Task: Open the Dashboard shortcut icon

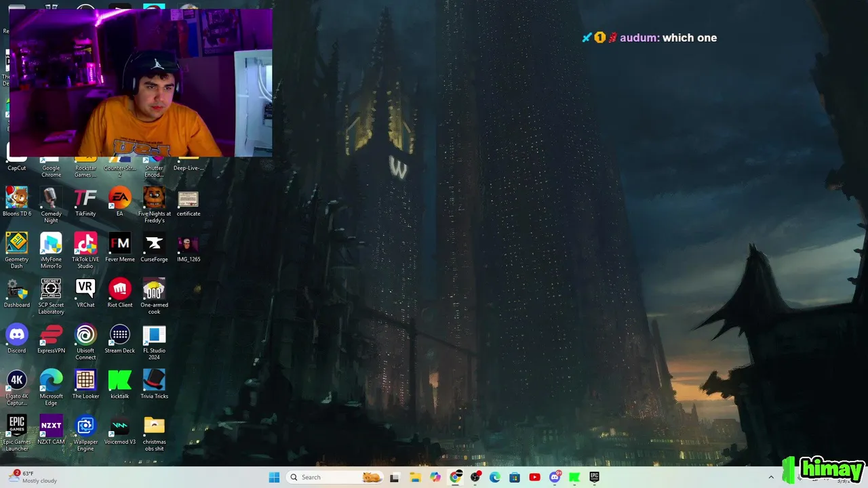Action: point(17,289)
